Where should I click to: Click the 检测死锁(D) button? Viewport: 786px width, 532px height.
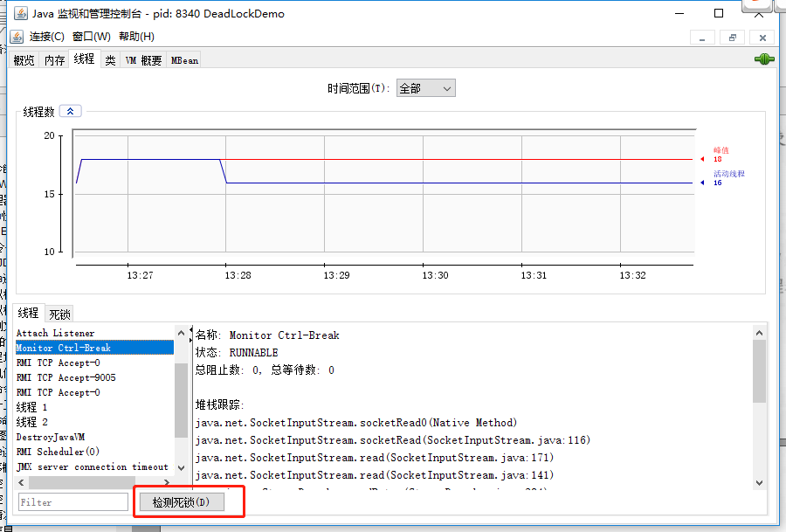(x=181, y=502)
